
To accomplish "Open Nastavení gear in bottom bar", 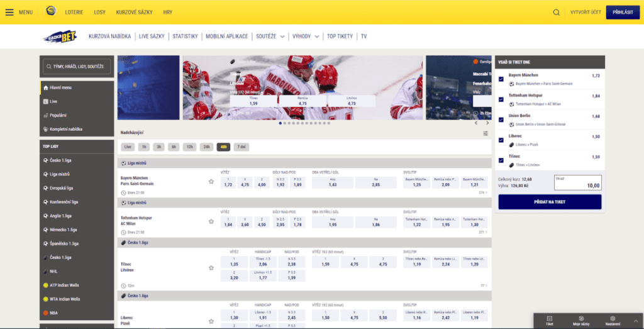I will [x=613, y=321].
